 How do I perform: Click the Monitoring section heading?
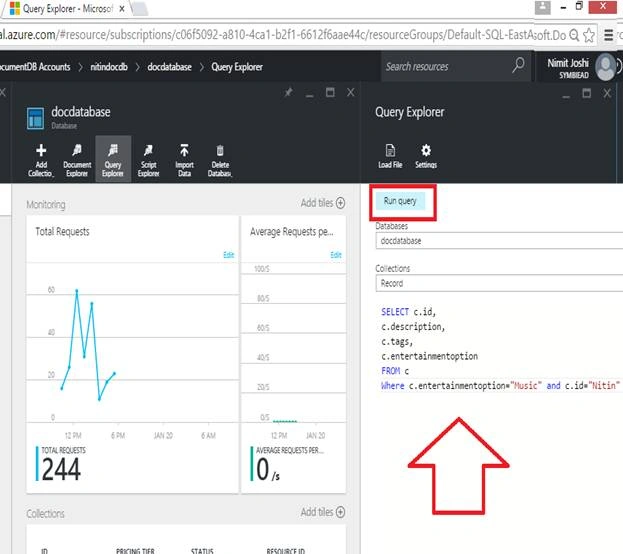46,205
